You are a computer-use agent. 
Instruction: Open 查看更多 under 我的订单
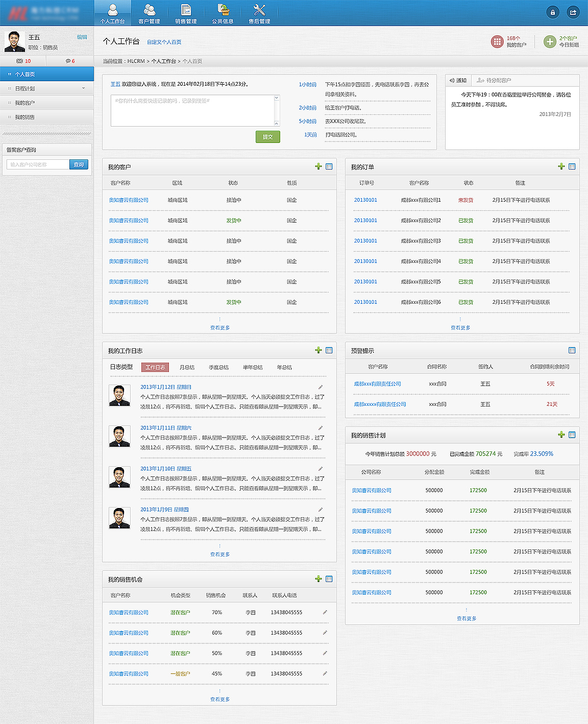[x=460, y=327]
